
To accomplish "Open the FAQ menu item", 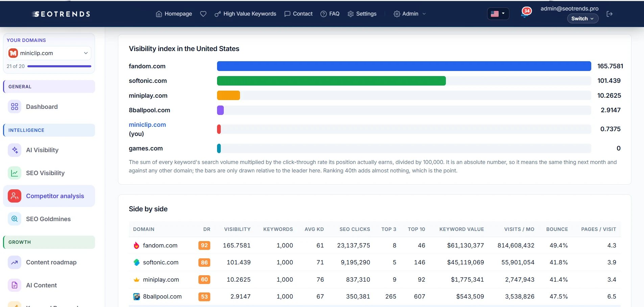I will point(330,14).
